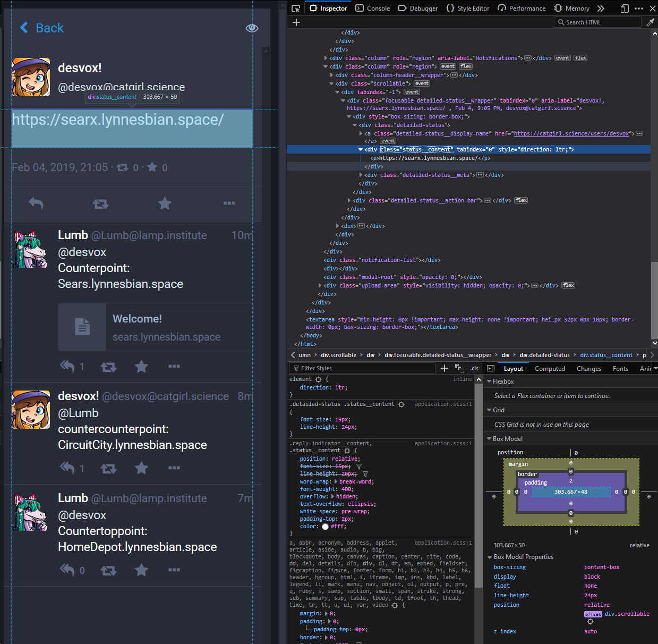Toggle the .cls class panel button

click(474, 368)
